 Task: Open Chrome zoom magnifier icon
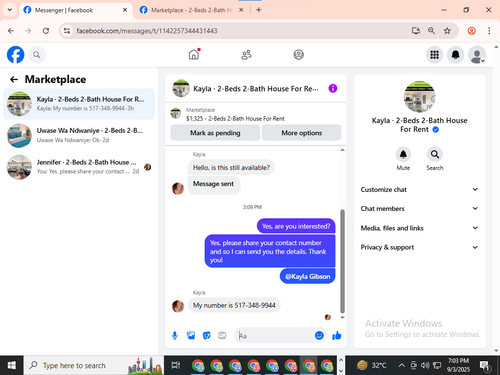coord(431,31)
